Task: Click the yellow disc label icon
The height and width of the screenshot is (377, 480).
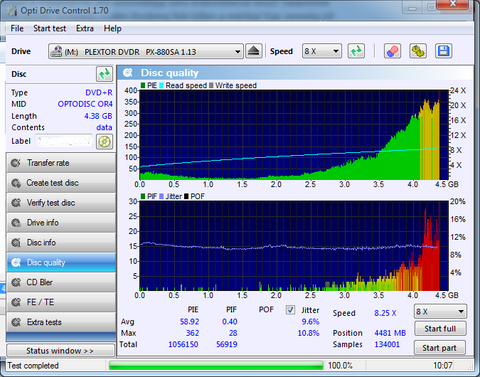Action: [x=104, y=142]
